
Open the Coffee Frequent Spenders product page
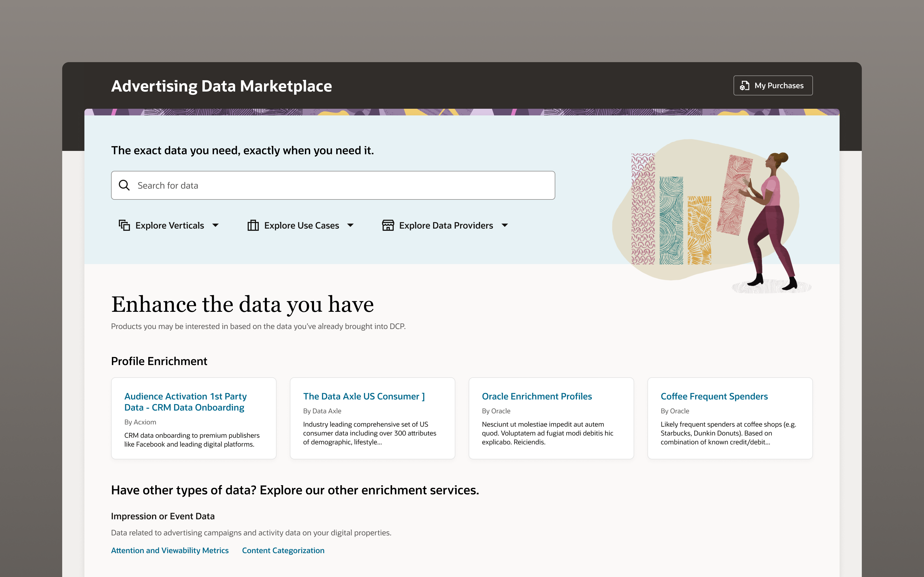(714, 396)
